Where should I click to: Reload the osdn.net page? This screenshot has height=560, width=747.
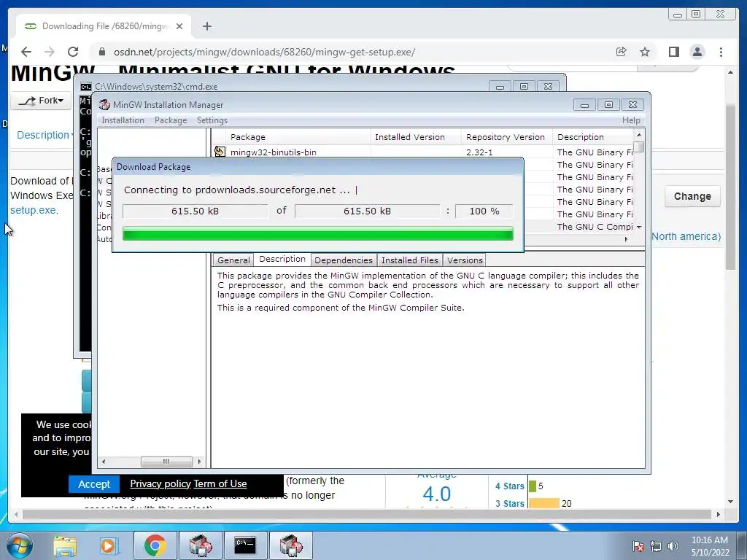tap(73, 52)
